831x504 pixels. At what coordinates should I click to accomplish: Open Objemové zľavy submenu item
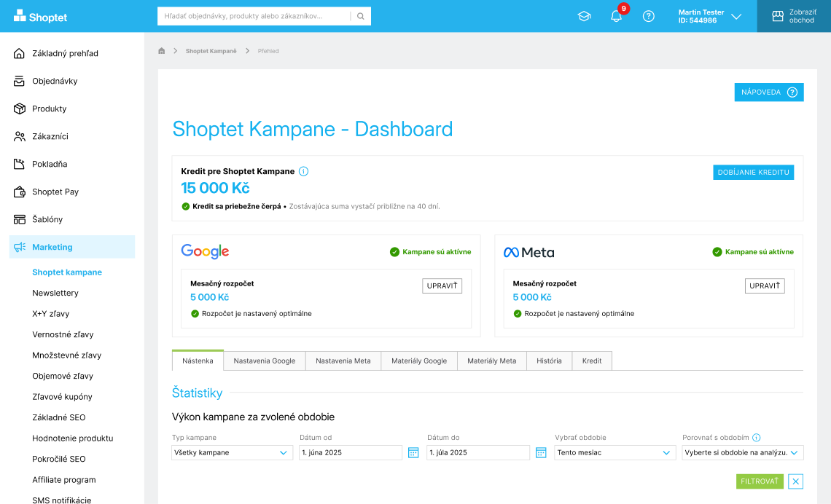click(x=63, y=376)
